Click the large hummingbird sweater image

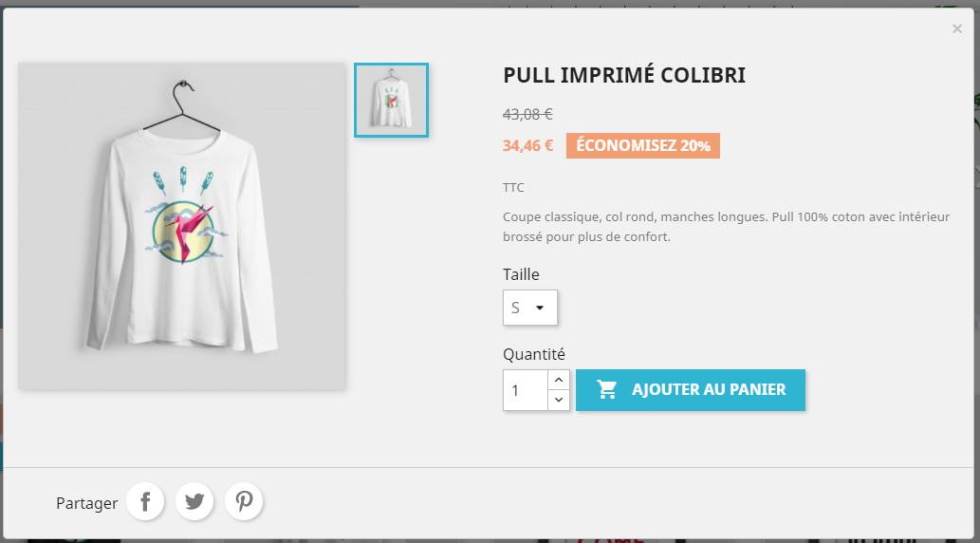click(182, 226)
